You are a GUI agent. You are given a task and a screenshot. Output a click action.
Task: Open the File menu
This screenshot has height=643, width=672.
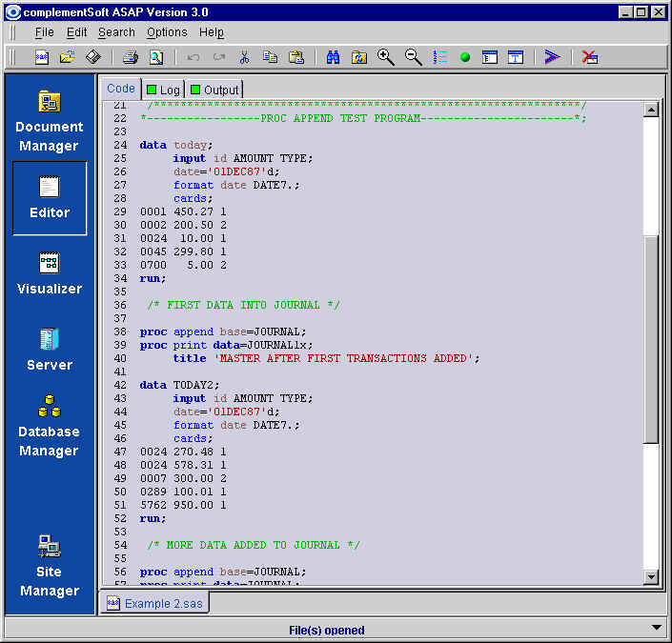[44, 32]
